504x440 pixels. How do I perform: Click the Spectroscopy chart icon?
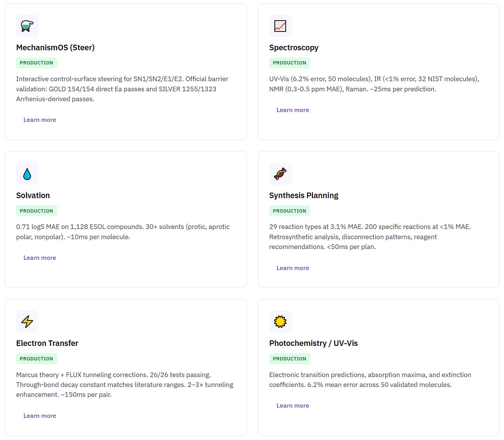tap(280, 26)
